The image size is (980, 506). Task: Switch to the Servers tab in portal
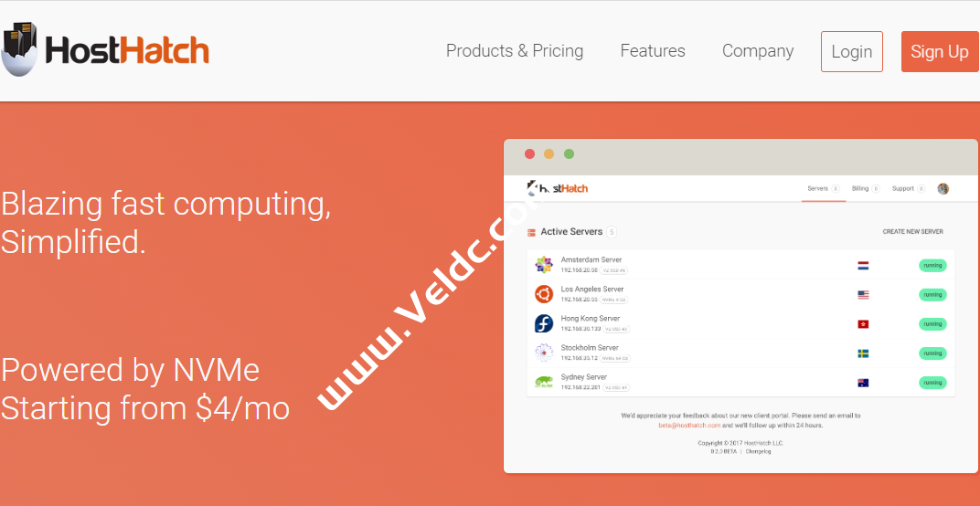[823, 189]
